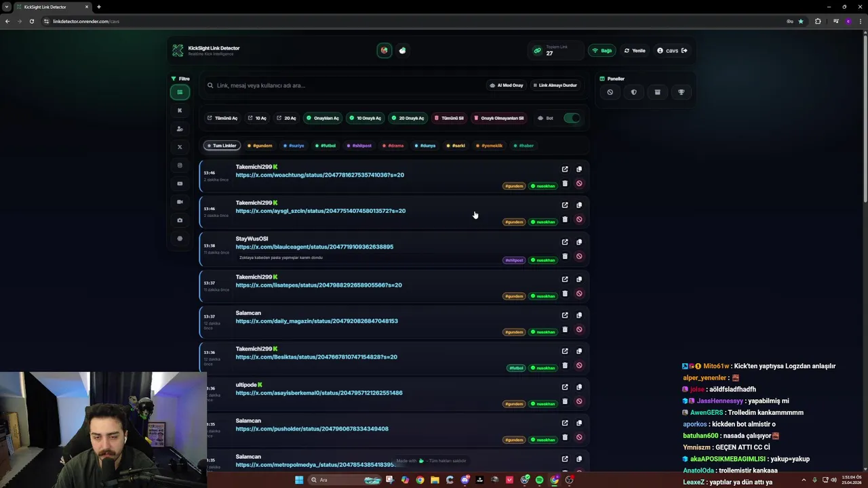Click the Tümünü Aç button
The image size is (868, 488).
tap(222, 118)
